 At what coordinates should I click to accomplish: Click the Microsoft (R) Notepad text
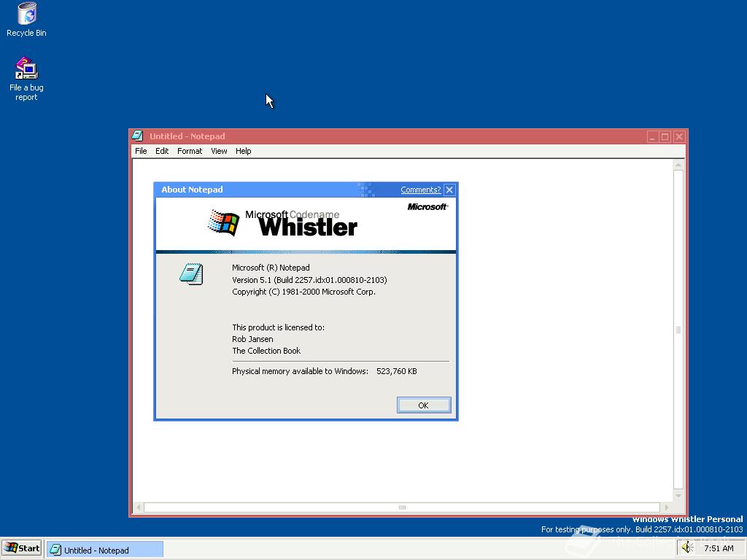[x=271, y=268]
